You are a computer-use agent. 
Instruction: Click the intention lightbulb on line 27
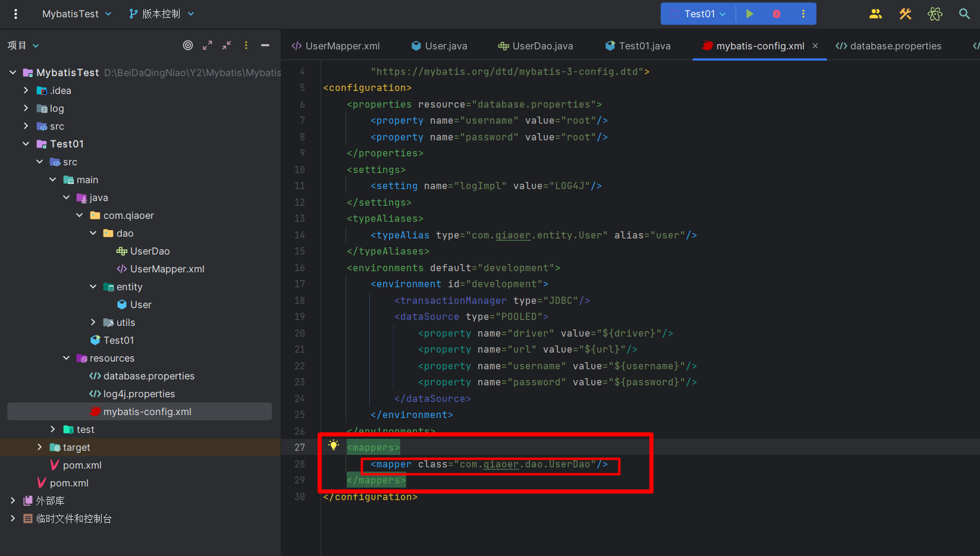[x=334, y=445]
